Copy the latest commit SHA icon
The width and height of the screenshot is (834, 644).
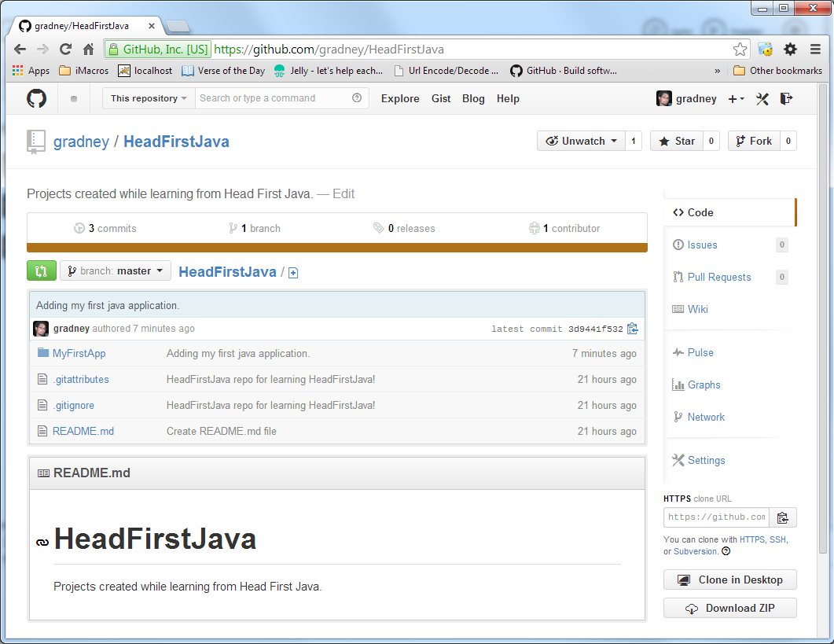coord(633,329)
